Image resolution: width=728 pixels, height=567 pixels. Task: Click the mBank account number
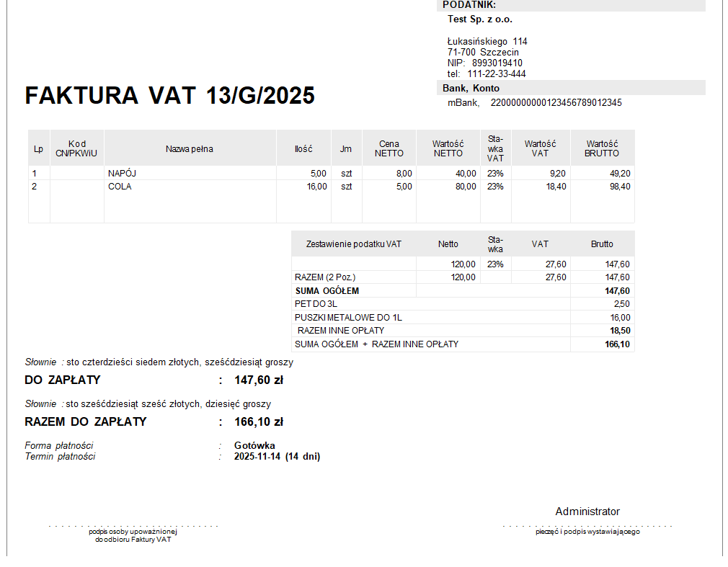click(x=556, y=103)
